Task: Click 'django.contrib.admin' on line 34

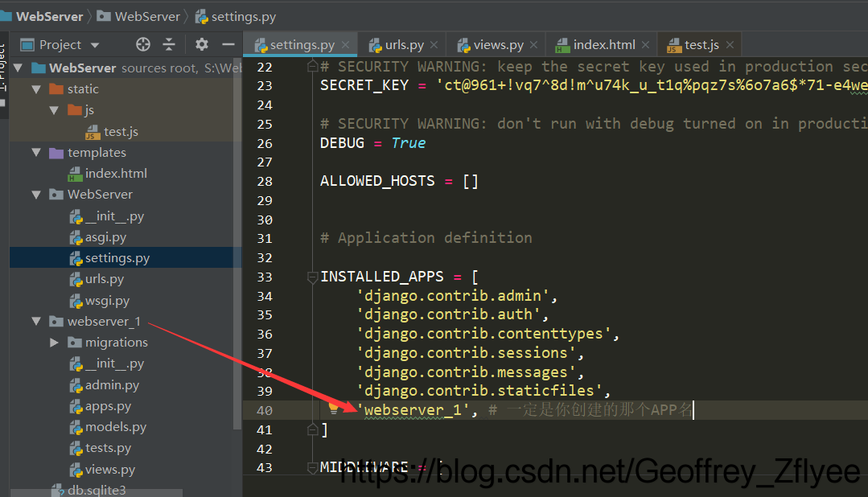Action: 452,296
